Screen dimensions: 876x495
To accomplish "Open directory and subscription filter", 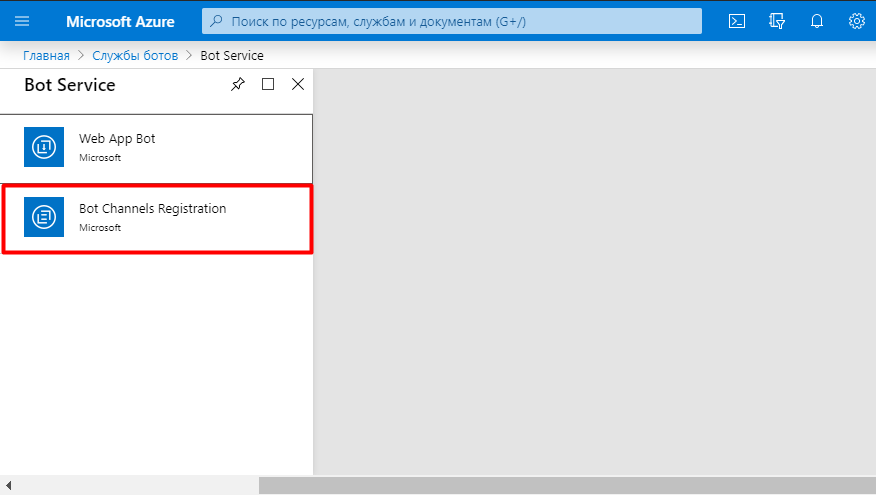I will [x=777, y=21].
